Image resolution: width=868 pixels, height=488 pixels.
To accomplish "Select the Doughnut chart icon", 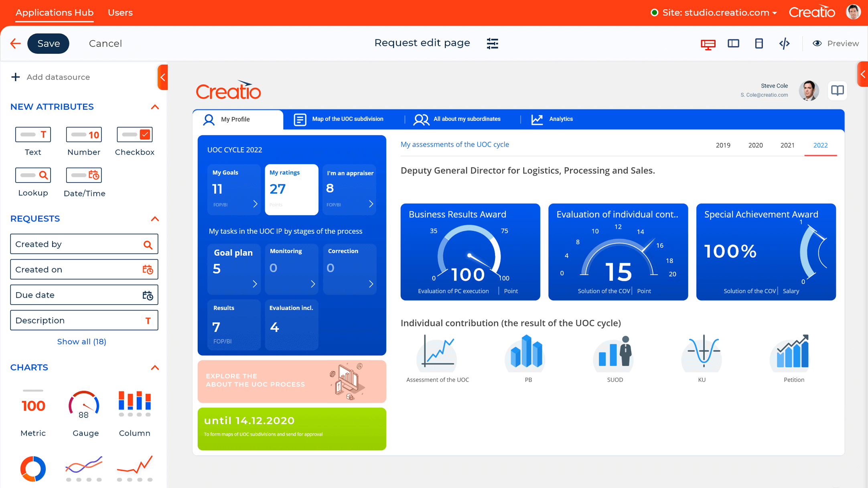I will coord(32,468).
